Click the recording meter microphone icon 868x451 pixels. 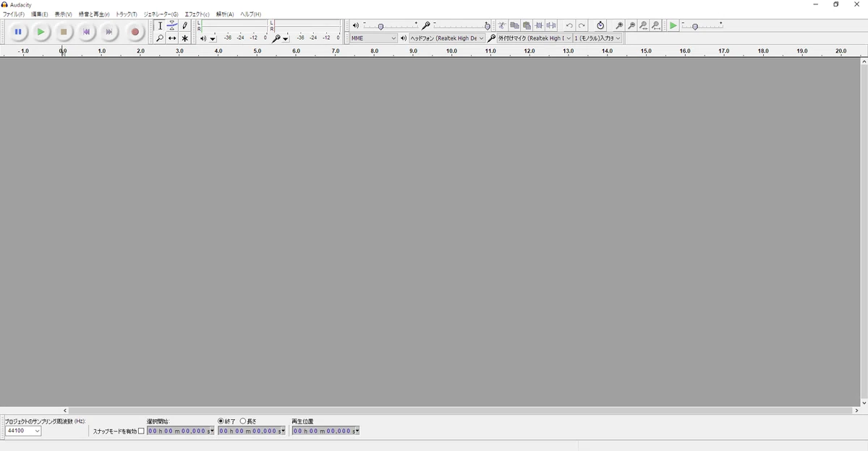(x=276, y=38)
